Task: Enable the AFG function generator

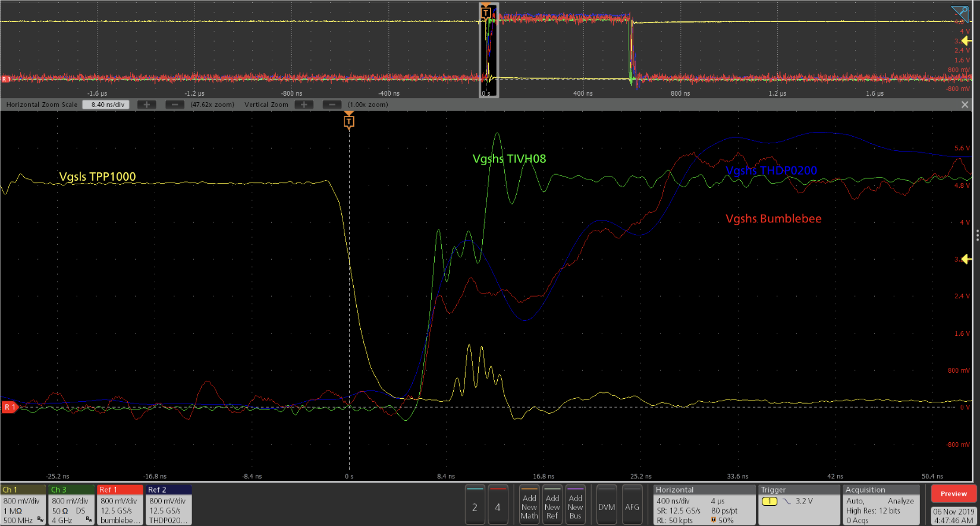Action: pos(632,505)
